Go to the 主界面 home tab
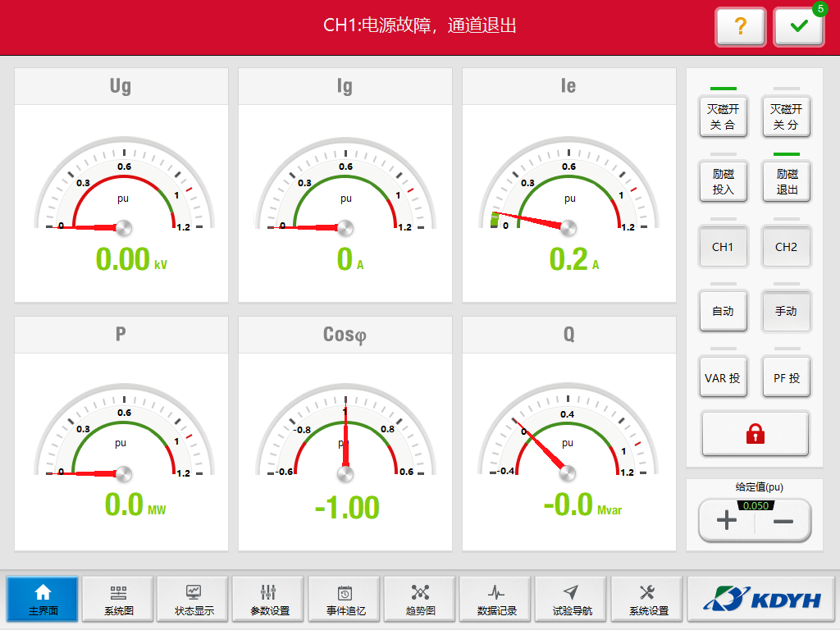The width and height of the screenshot is (840, 630). click(43, 600)
